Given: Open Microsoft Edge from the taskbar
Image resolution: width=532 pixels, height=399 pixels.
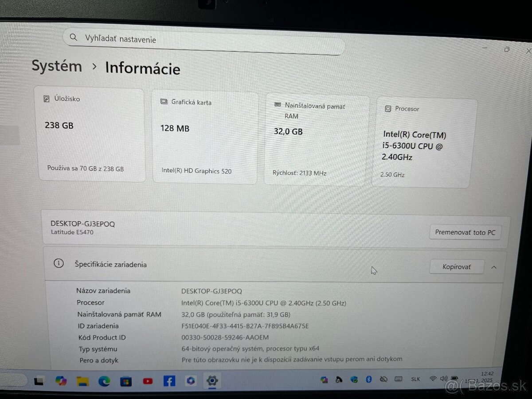Looking at the screenshot, I should tap(104, 380).
